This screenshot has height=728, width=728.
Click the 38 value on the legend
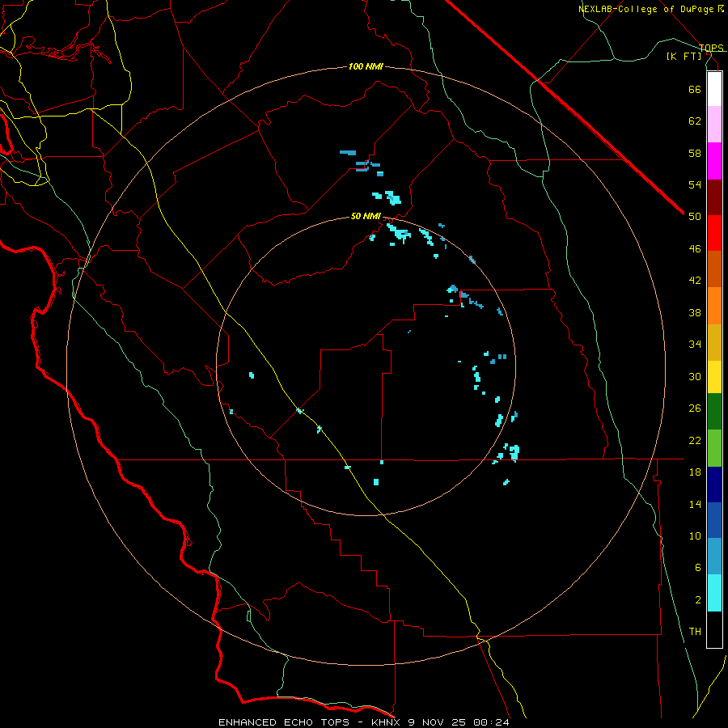(695, 312)
